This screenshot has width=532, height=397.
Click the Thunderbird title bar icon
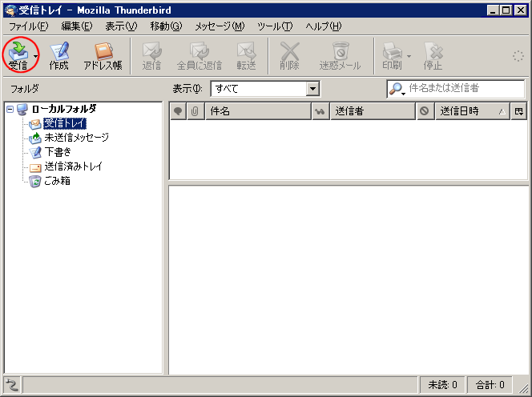(x=10, y=10)
